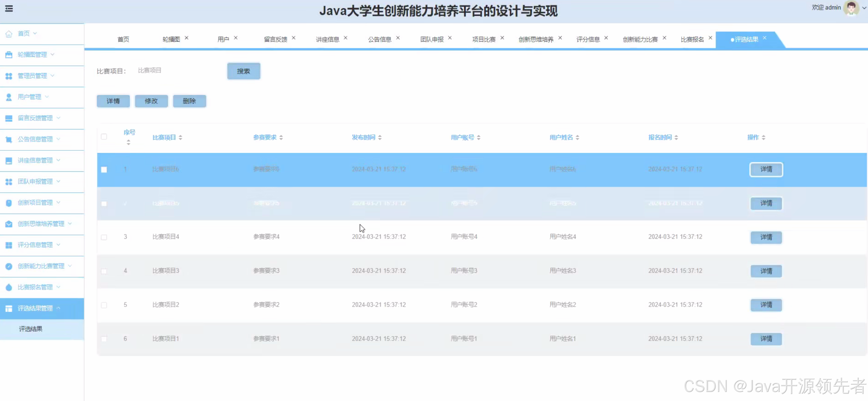This screenshot has width=868, height=401.
Task: Click the 删除 button above the table
Action: tap(189, 101)
